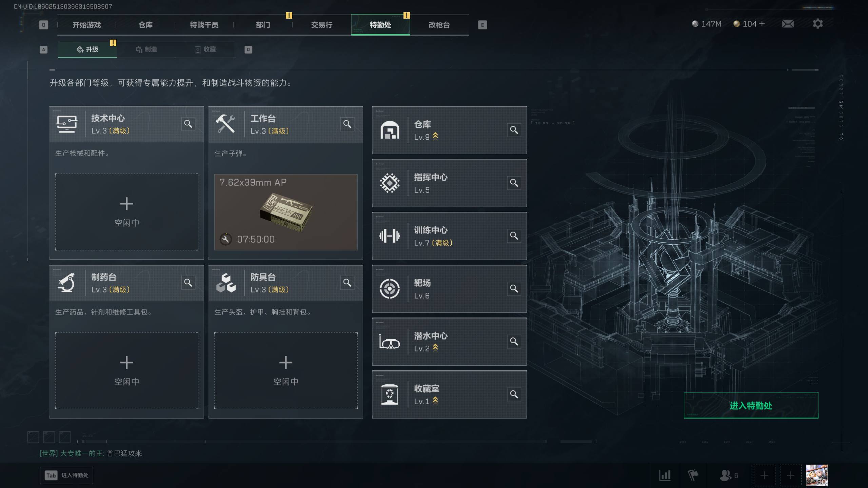Expand the 指挥中心 Lv.5 panel
Viewport: 868px width, 488px height.
pos(450,183)
